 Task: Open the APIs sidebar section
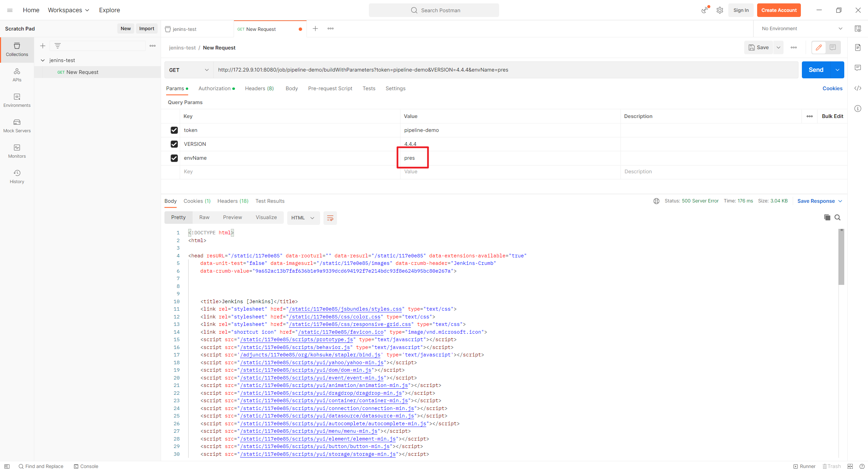pos(17,75)
